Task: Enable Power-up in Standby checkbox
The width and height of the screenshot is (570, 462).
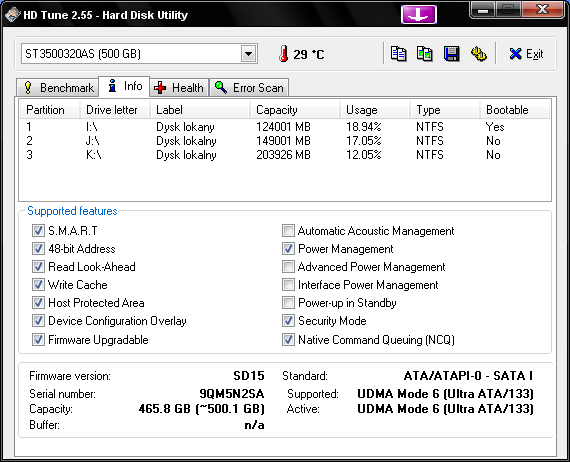Action: pos(288,302)
